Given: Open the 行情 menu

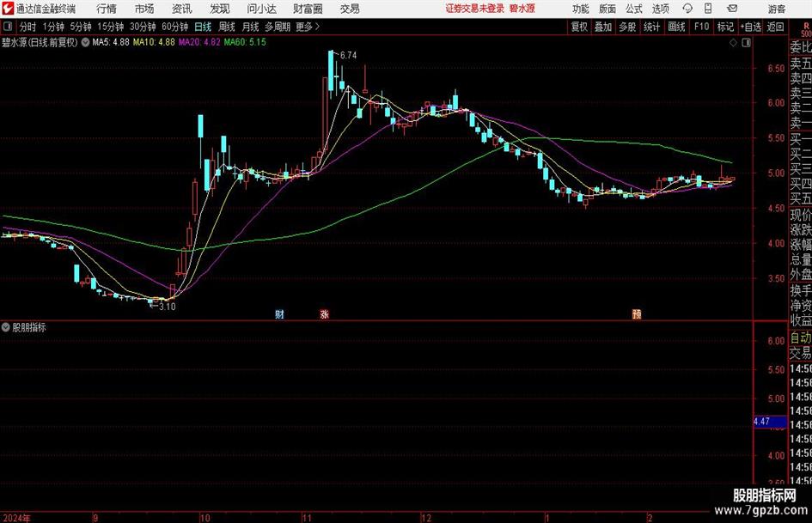Looking at the screenshot, I should 107,9.
